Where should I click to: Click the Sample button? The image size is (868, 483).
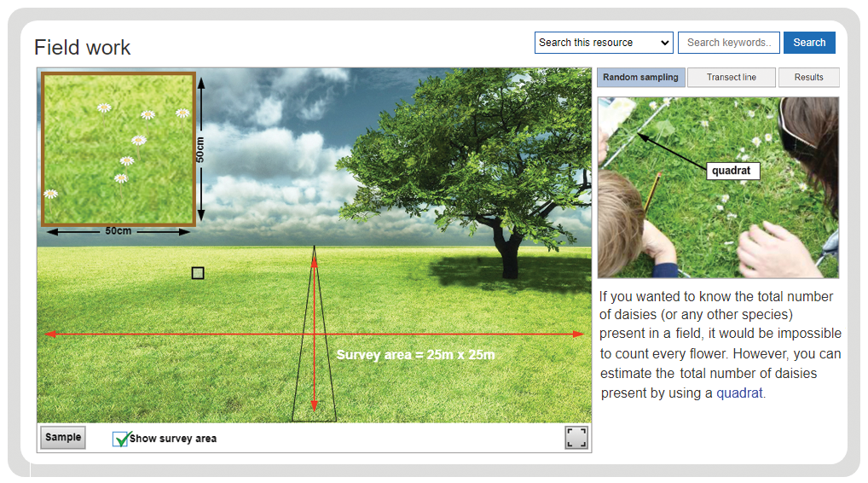click(x=63, y=437)
